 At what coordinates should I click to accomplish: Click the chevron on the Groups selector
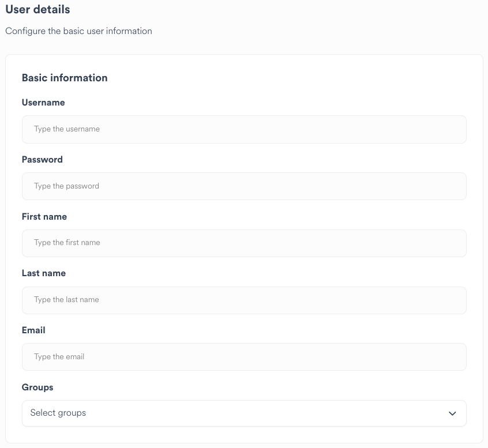tap(452, 413)
